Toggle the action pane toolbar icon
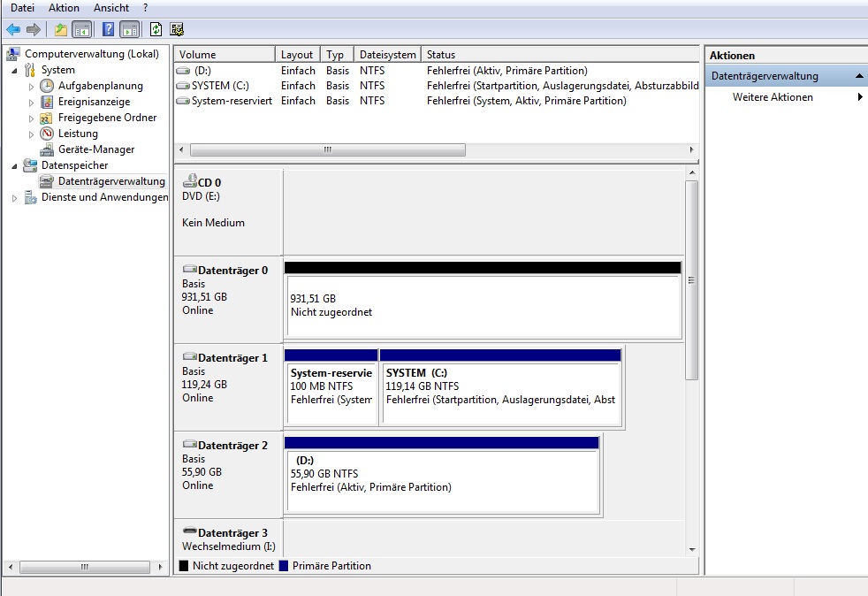This screenshot has width=868, height=596. click(130, 29)
